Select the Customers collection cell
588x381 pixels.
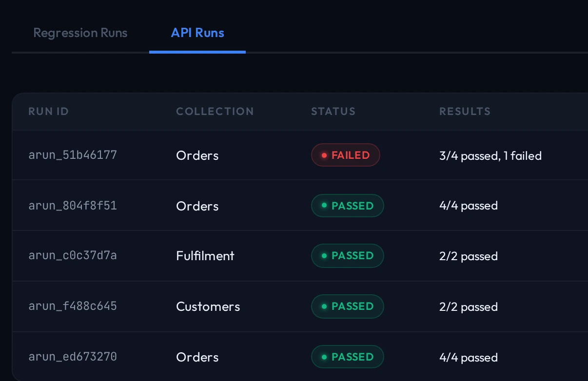tap(208, 306)
